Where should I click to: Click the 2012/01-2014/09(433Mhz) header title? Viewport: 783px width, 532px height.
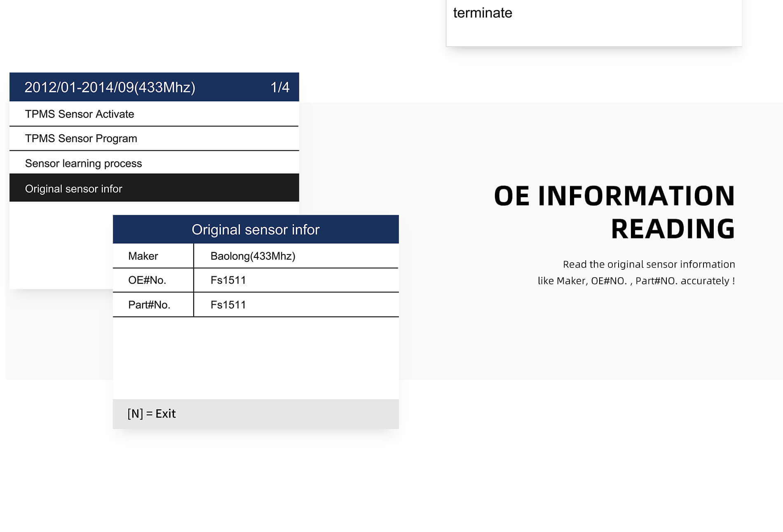(x=110, y=87)
